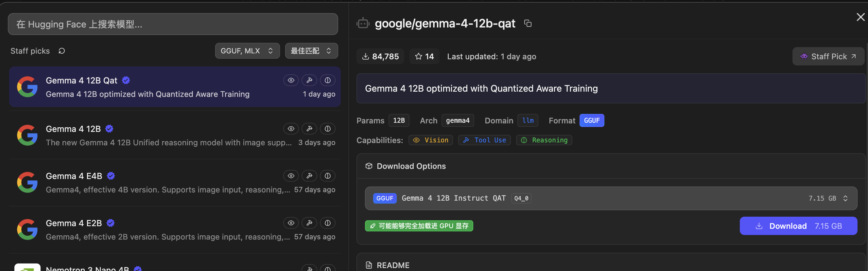This screenshot has height=271, width=868.
Task: Select the Gemma 4 12B model entry
Action: pos(175,135)
